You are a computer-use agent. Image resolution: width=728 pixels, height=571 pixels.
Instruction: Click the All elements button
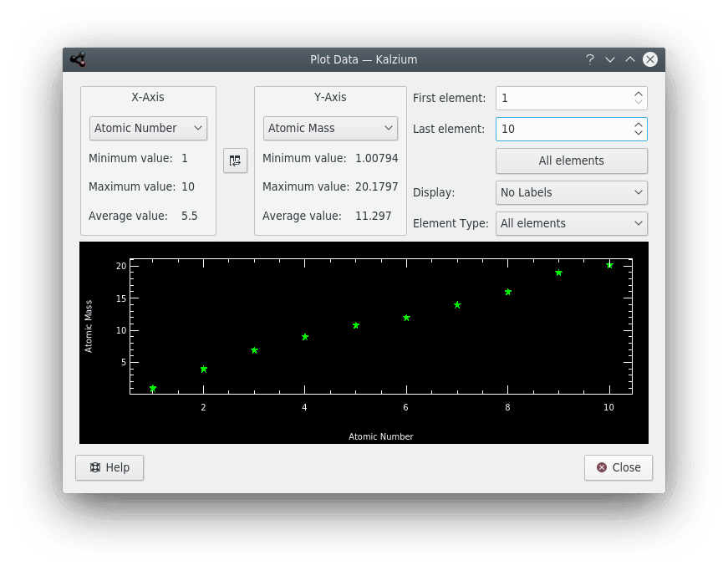coord(571,161)
